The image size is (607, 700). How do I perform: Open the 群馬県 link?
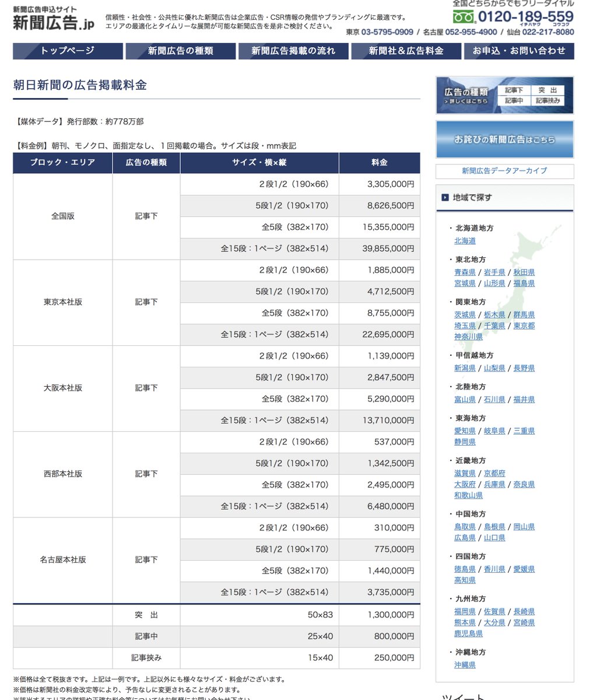(x=524, y=315)
